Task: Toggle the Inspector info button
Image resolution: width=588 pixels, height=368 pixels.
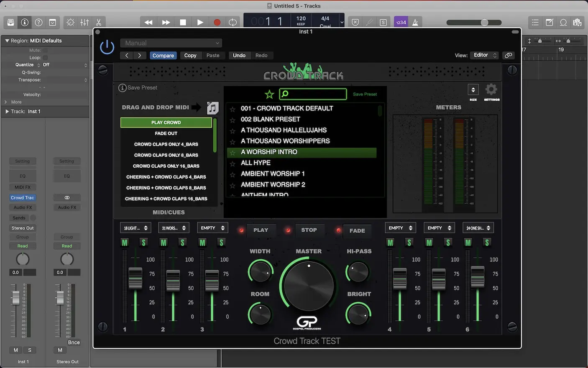Action: coord(25,23)
